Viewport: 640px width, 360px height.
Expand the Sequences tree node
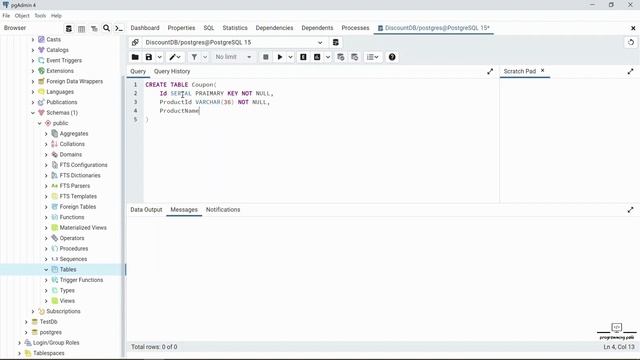coord(46,259)
